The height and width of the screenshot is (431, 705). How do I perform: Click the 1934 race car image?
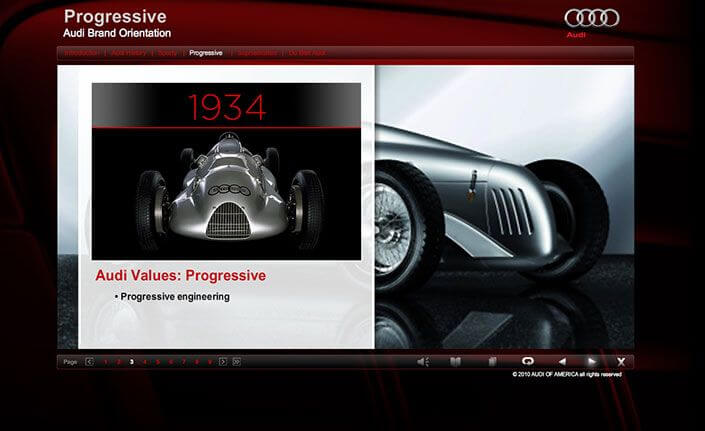227,194
